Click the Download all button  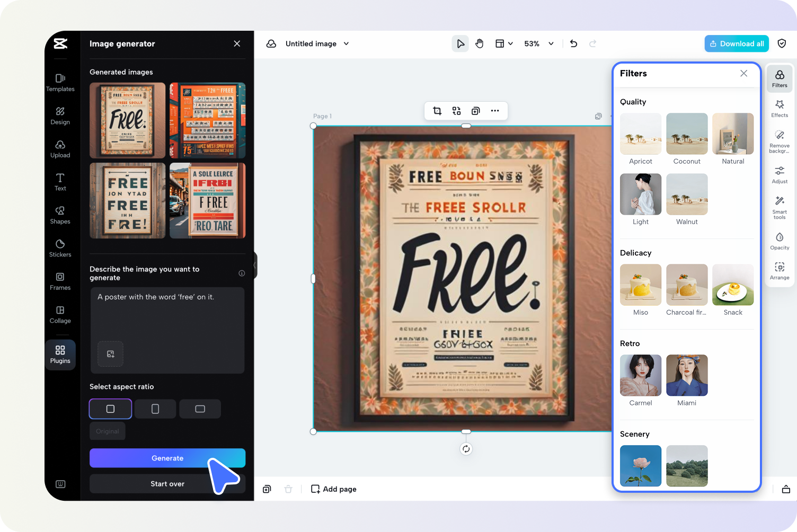737,44
